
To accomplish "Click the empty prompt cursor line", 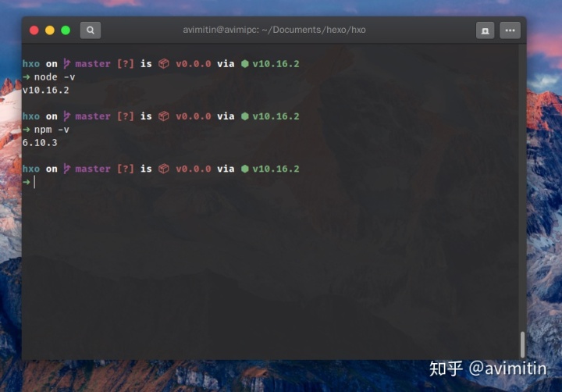I will [x=35, y=182].
